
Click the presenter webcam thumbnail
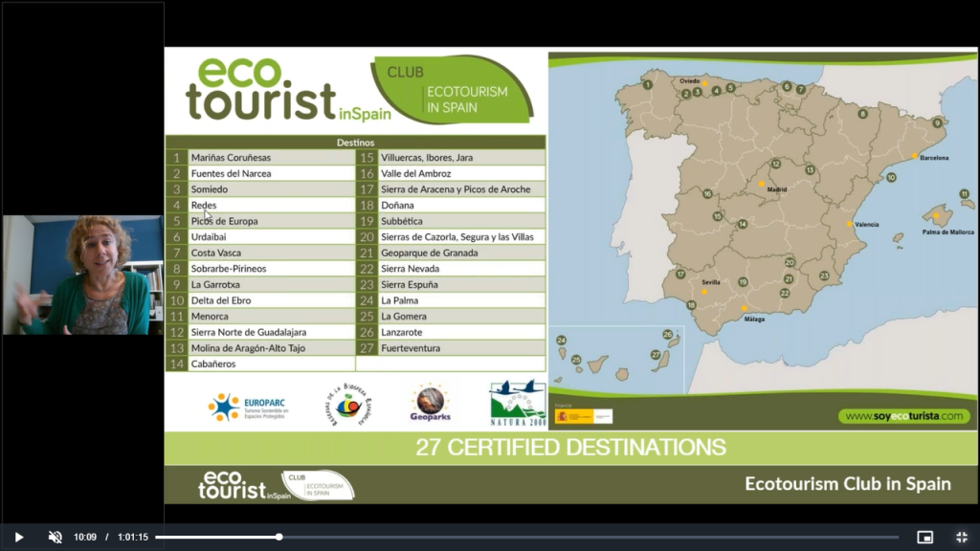[x=82, y=275]
